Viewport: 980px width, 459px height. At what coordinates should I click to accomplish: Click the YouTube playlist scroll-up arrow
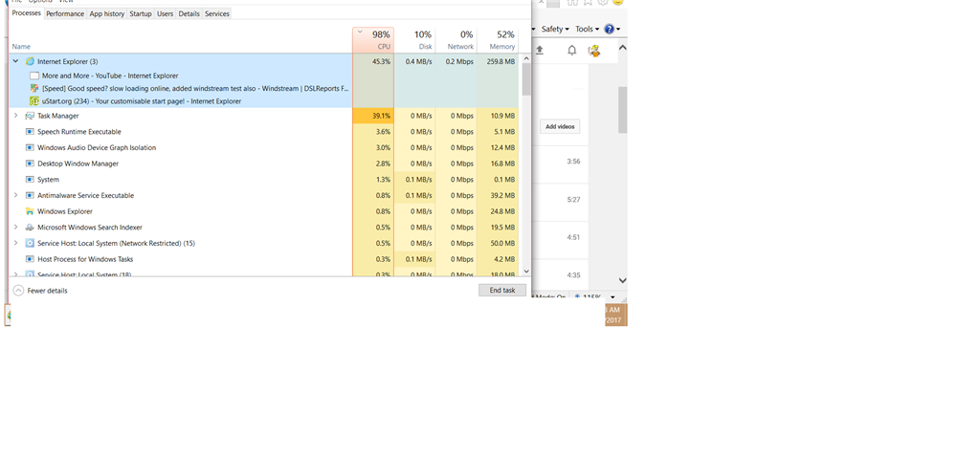[622, 48]
